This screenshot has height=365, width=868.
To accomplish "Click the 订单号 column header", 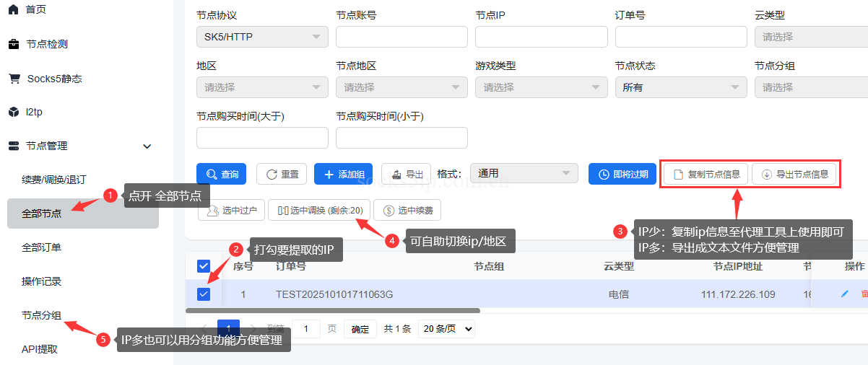I will 291,266.
